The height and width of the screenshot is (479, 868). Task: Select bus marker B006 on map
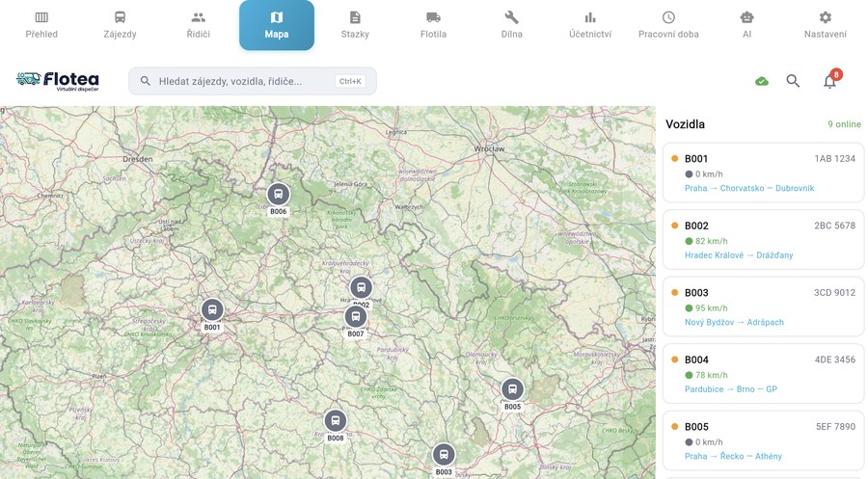[x=279, y=195]
